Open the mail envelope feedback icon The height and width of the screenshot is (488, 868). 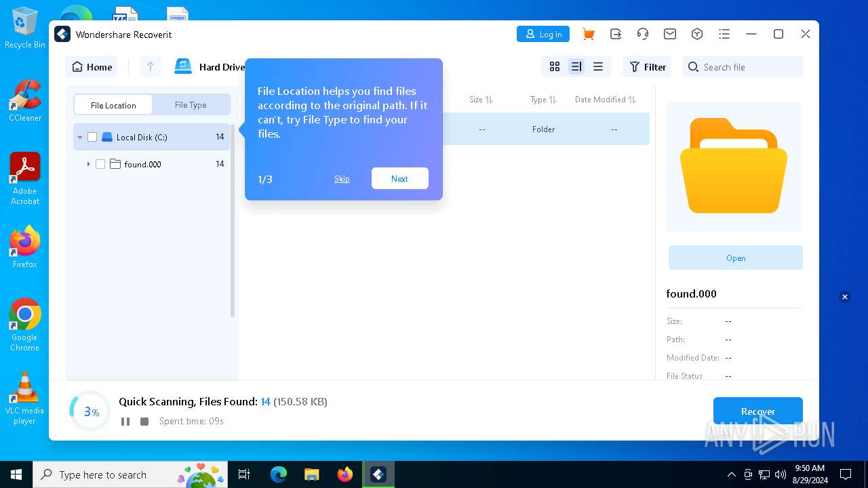pos(670,34)
